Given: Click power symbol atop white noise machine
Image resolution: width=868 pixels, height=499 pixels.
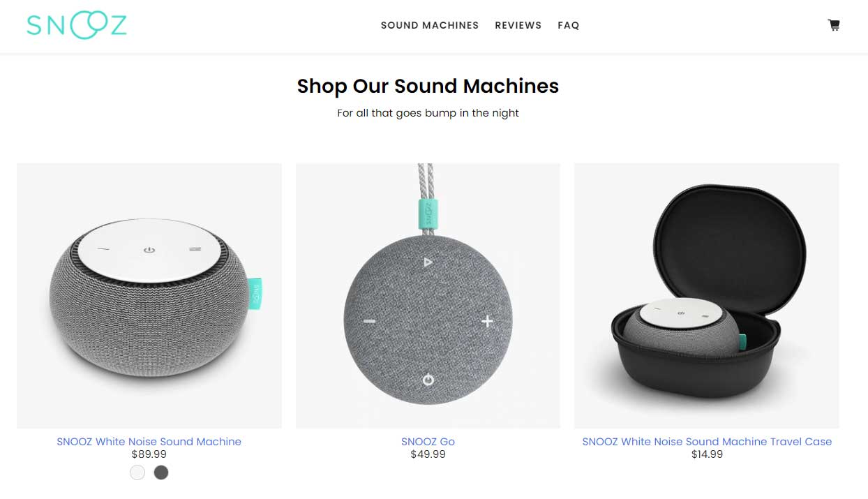Looking at the screenshot, I should [148, 249].
